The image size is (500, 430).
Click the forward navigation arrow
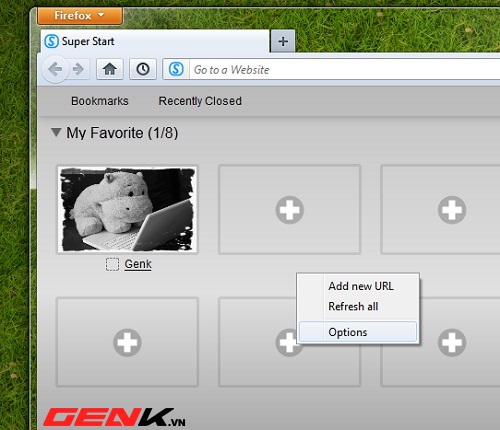click(x=79, y=69)
